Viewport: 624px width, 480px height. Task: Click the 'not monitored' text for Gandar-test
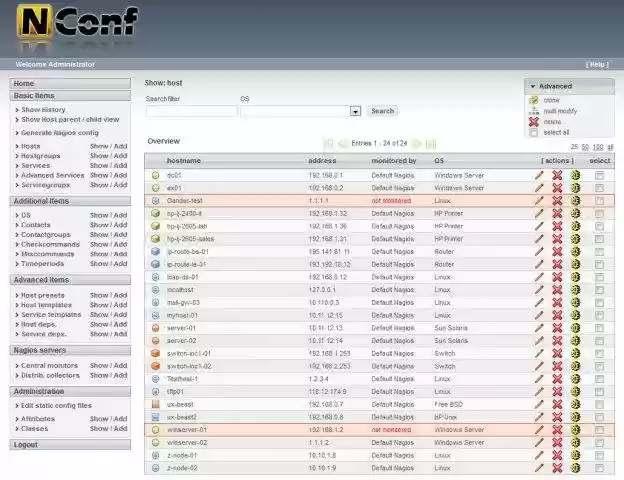pos(391,201)
